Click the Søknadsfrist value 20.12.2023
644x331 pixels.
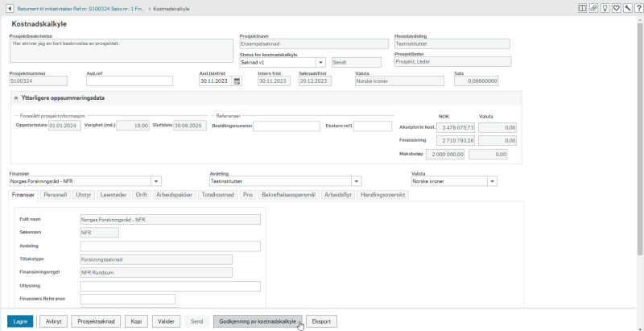315,81
